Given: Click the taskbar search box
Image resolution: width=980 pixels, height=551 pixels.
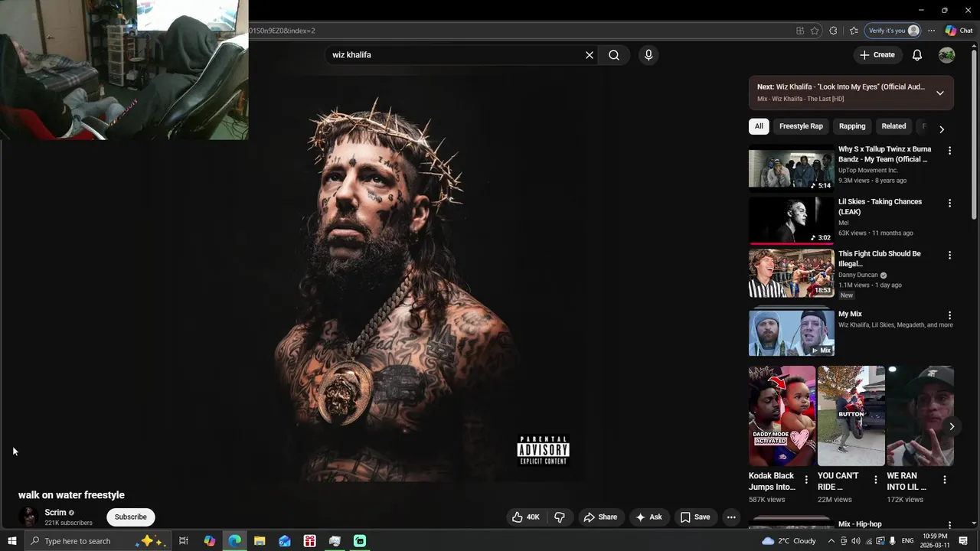Looking at the screenshot, I should point(98,541).
